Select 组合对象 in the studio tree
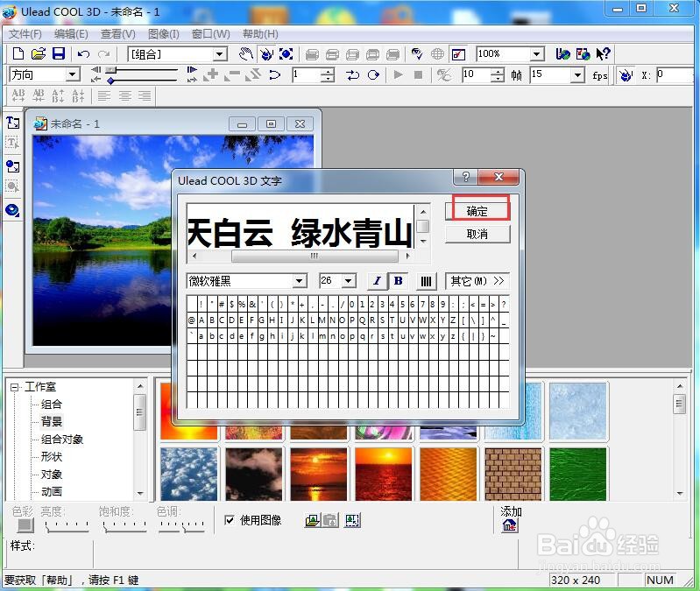Screen dimensions: 700x591 (62, 440)
